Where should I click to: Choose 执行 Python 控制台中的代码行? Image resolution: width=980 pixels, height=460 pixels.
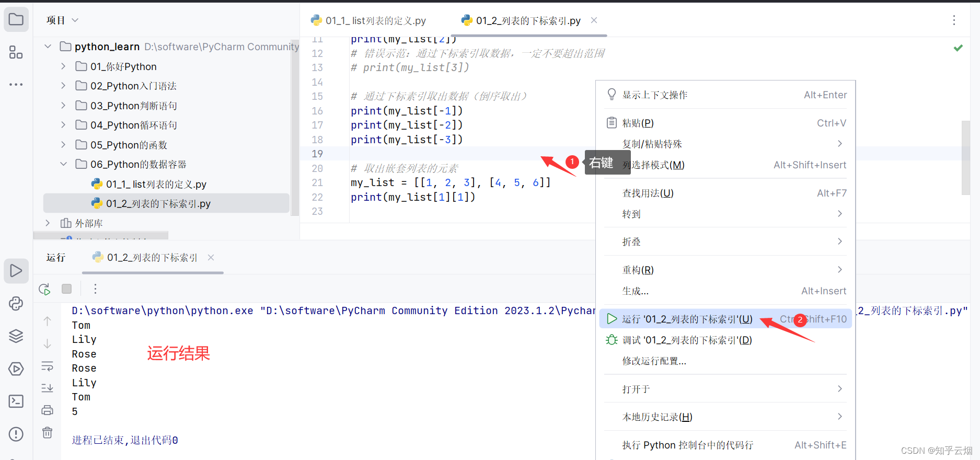725,445
